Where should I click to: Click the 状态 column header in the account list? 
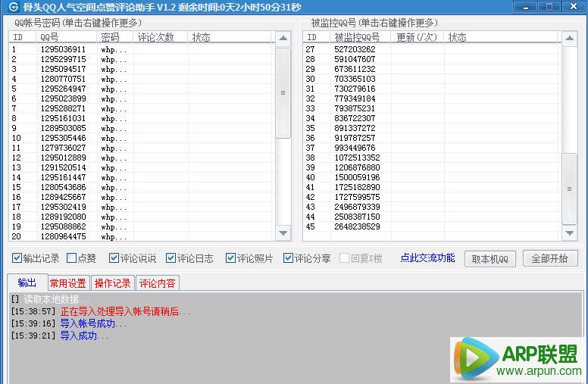229,37
